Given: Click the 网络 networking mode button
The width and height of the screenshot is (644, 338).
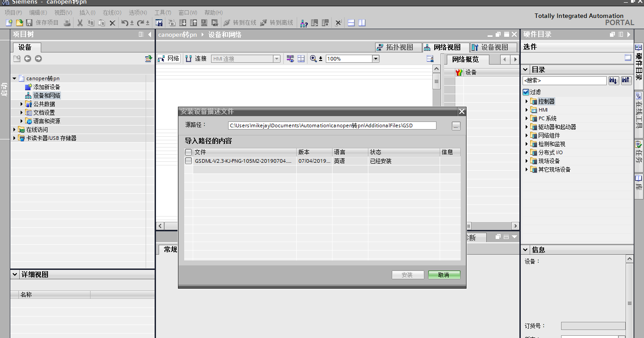Looking at the screenshot, I should (169, 58).
